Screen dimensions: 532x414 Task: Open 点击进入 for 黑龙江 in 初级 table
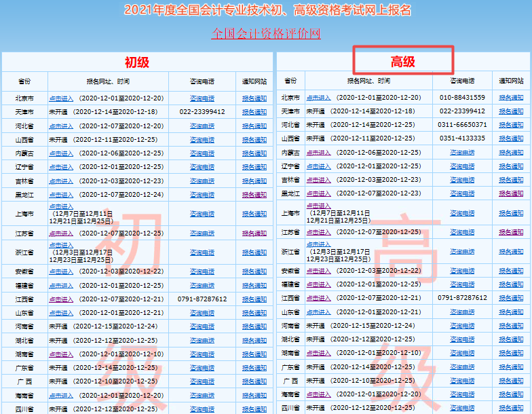coord(61,195)
